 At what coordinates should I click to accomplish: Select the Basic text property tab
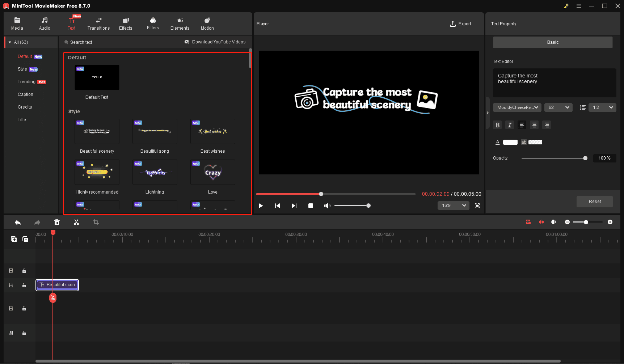pos(553,42)
